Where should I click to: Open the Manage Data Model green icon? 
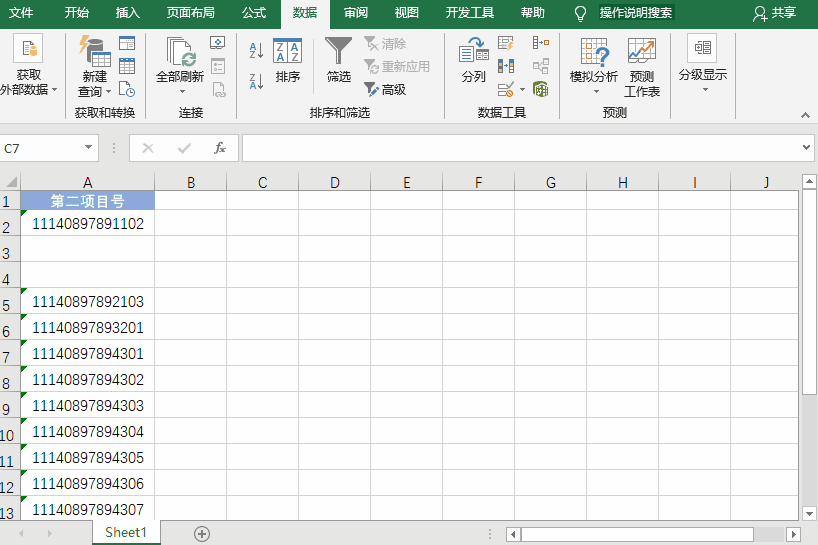(541, 90)
